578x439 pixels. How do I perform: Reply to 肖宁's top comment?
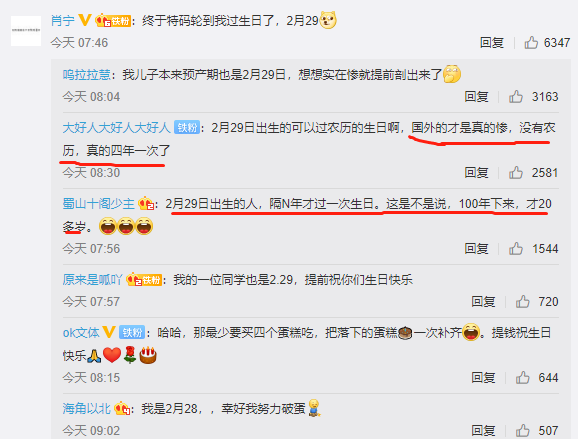click(x=492, y=43)
